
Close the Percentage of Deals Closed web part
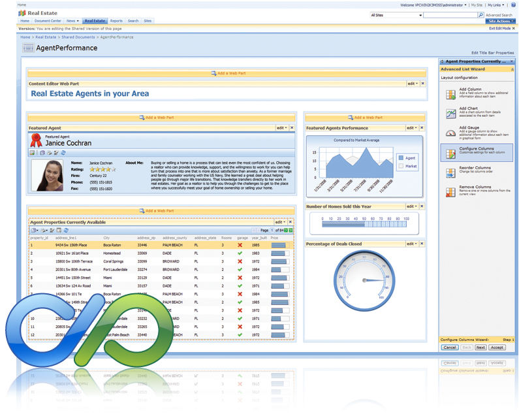422,244
